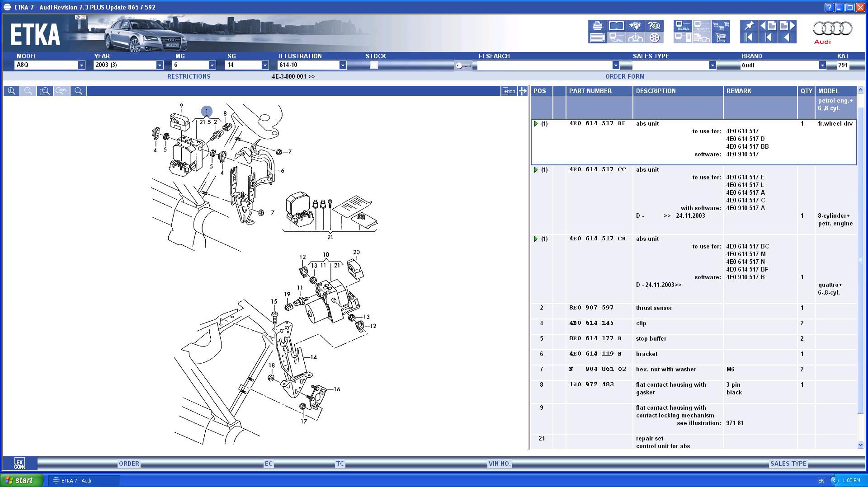This screenshot has height=487, width=868.
Task: Click the double-bar skip-to-first icon
Action: tap(749, 37)
